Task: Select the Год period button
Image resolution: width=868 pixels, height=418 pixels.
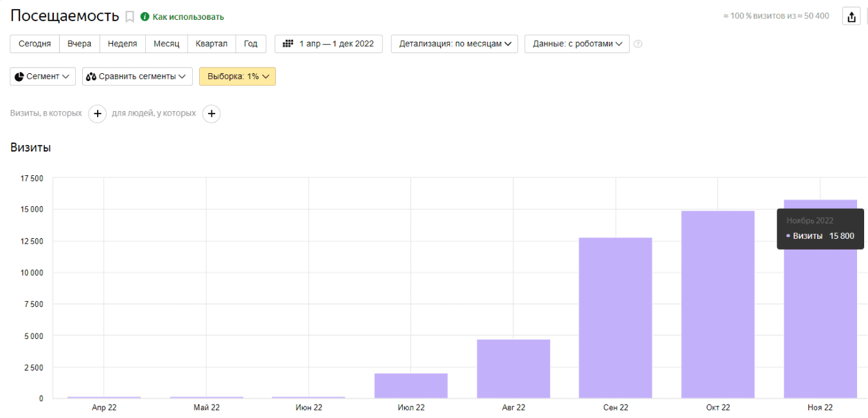Action: tap(251, 44)
